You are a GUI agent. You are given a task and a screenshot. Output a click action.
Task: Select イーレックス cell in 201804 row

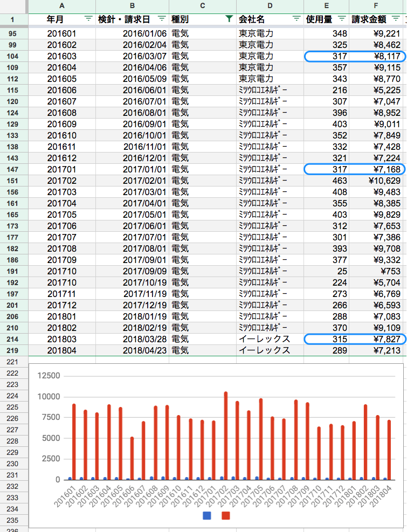(270, 350)
